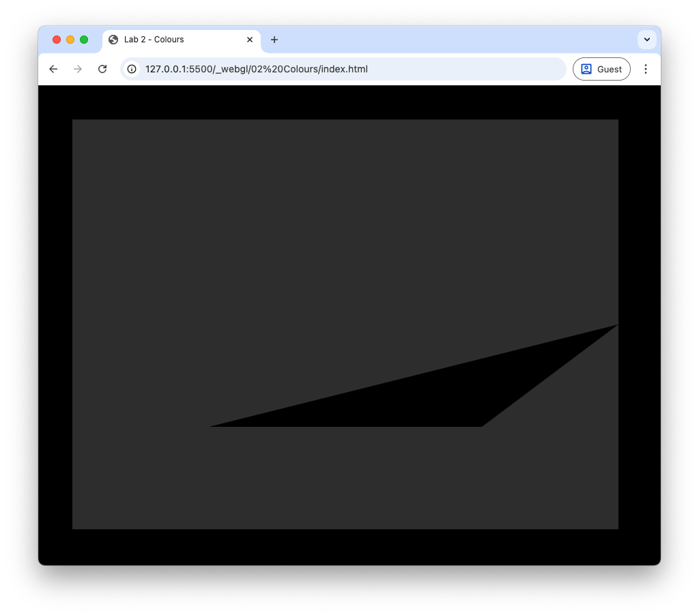Close the browser window with red button
The width and height of the screenshot is (699, 616).
pos(57,40)
